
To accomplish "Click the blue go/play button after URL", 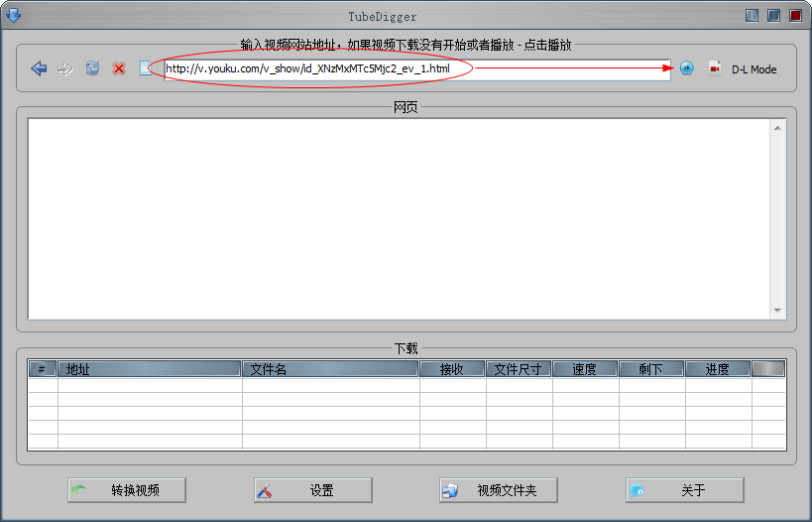I will pos(687,67).
